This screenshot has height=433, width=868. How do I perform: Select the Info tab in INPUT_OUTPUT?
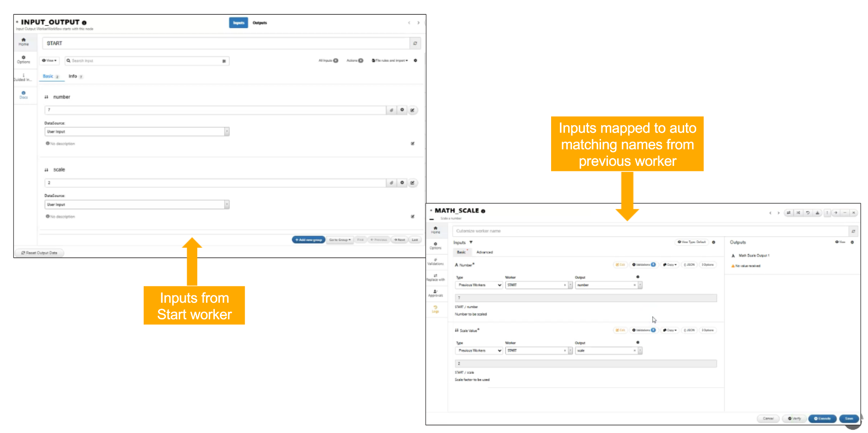(75, 76)
